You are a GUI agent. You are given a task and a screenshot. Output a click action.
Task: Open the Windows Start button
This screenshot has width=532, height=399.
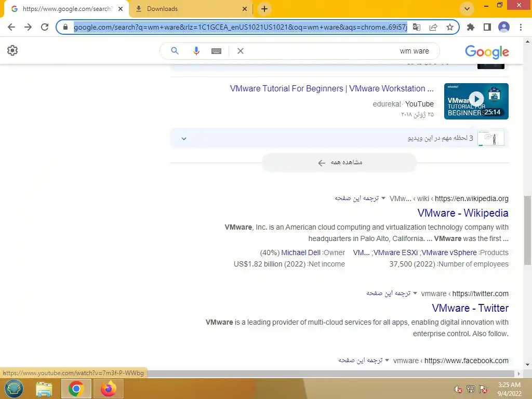click(x=14, y=389)
